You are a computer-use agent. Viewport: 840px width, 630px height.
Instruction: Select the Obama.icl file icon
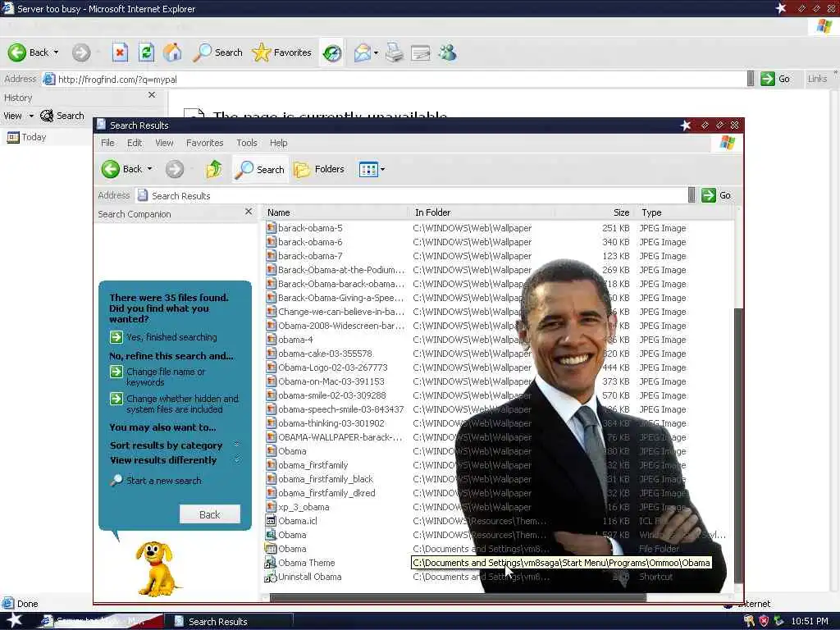click(x=271, y=521)
